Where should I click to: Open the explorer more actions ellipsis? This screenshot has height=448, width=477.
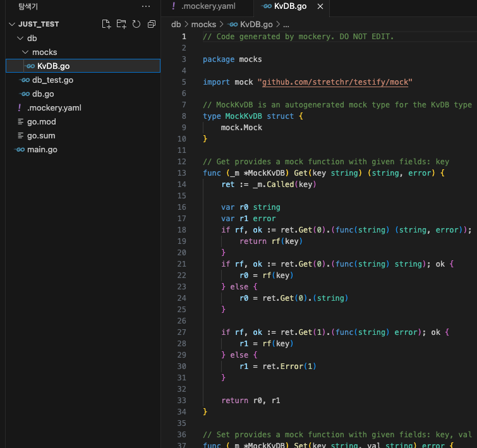(146, 6)
